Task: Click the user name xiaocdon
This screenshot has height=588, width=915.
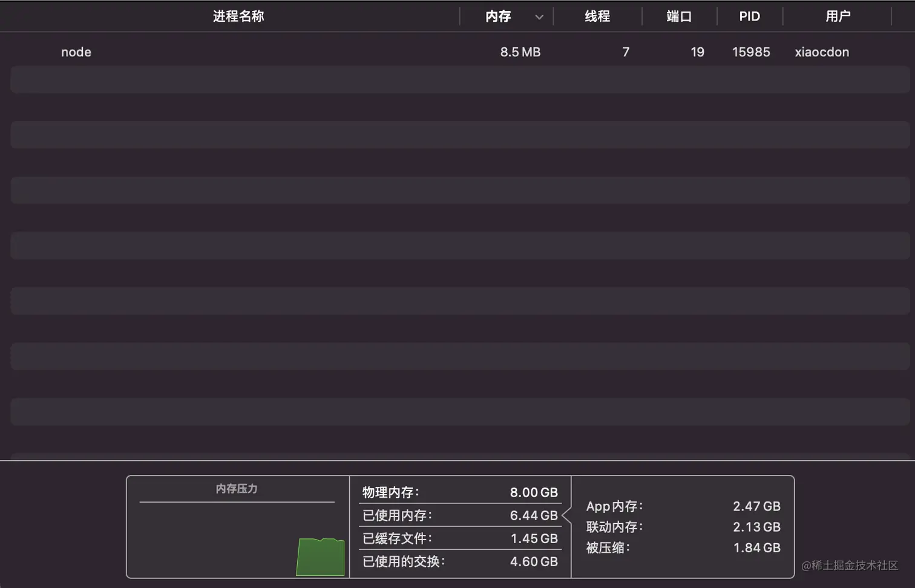Action: [822, 52]
